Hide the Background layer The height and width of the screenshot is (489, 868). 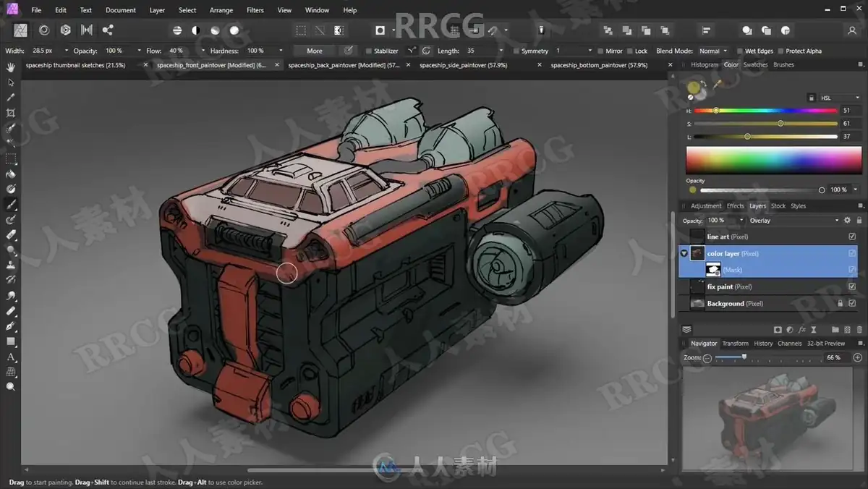point(852,303)
